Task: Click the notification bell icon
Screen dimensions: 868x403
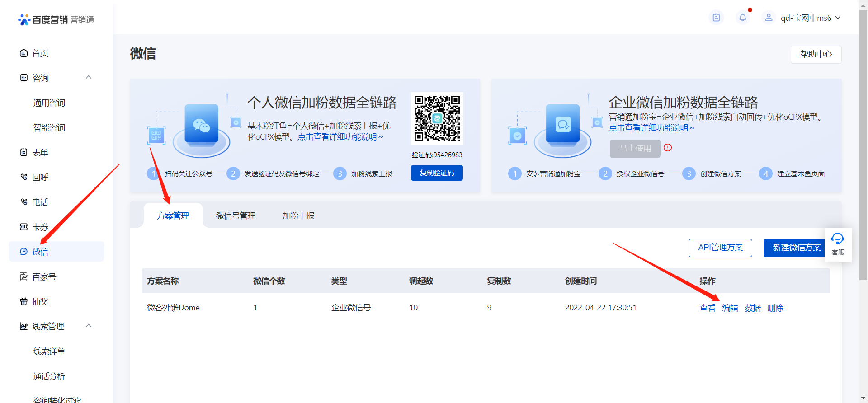Action: 742,18
